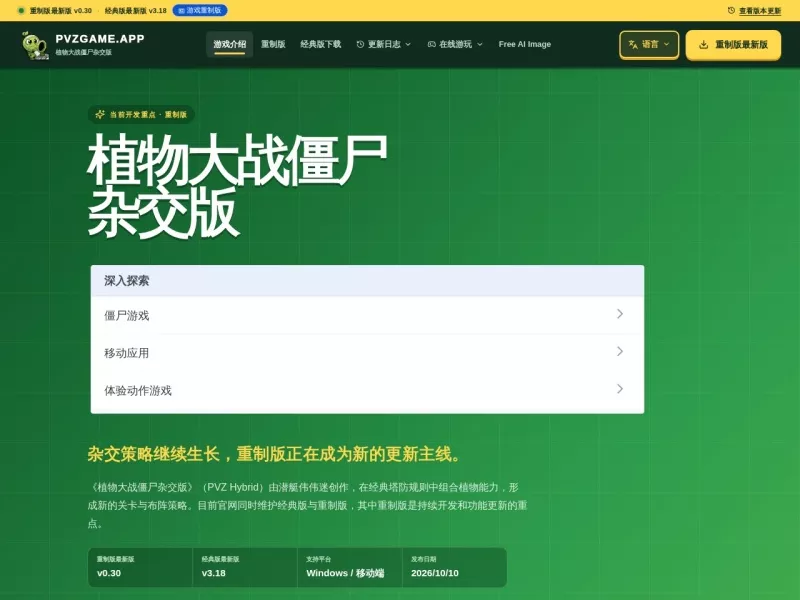The width and height of the screenshot is (800, 600).
Task: Go to the 重制版 nav item
Action: pyautogui.click(x=273, y=44)
